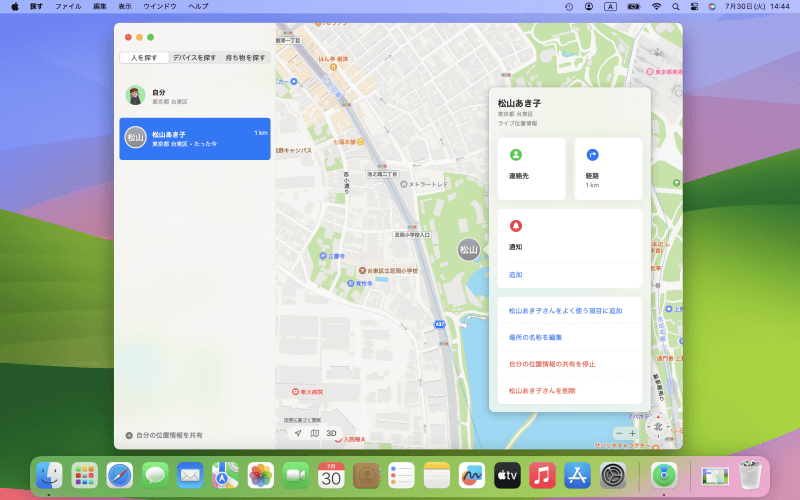Open Contacts from the Dock

pos(366,476)
